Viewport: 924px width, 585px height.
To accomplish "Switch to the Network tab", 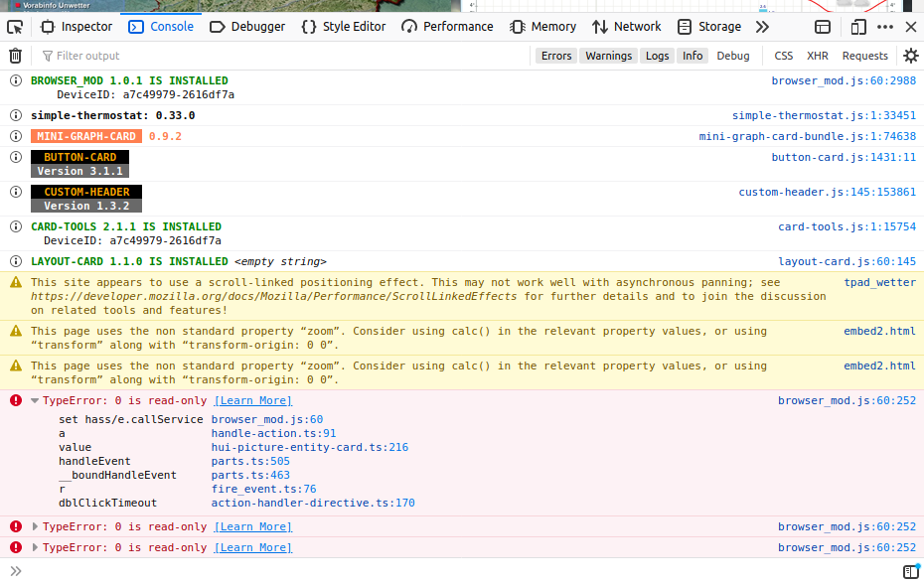I will (x=627, y=26).
